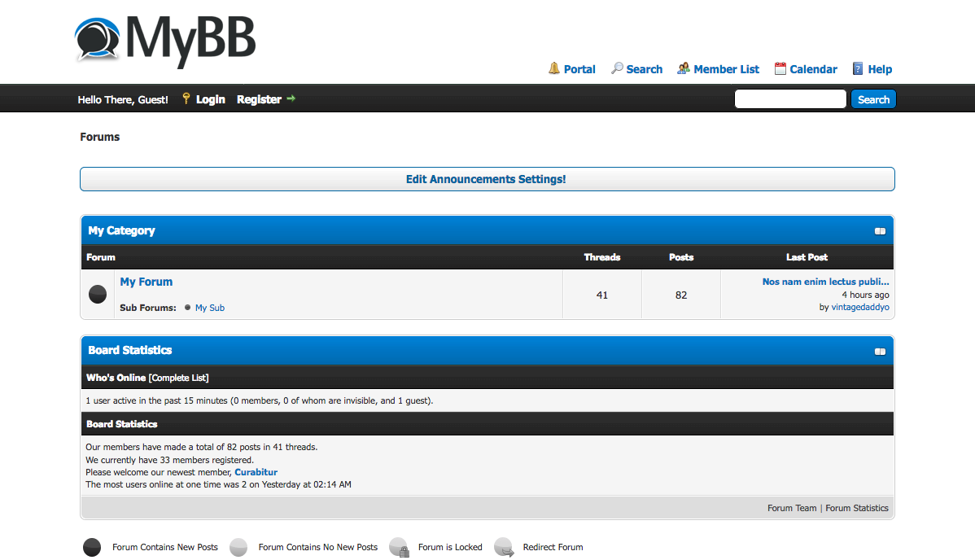
Task: Click the Register link
Action: pyautogui.click(x=259, y=99)
